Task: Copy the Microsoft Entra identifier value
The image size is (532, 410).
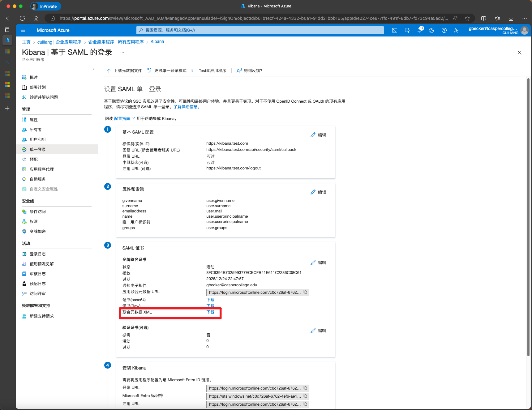Action: pyautogui.click(x=305, y=396)
